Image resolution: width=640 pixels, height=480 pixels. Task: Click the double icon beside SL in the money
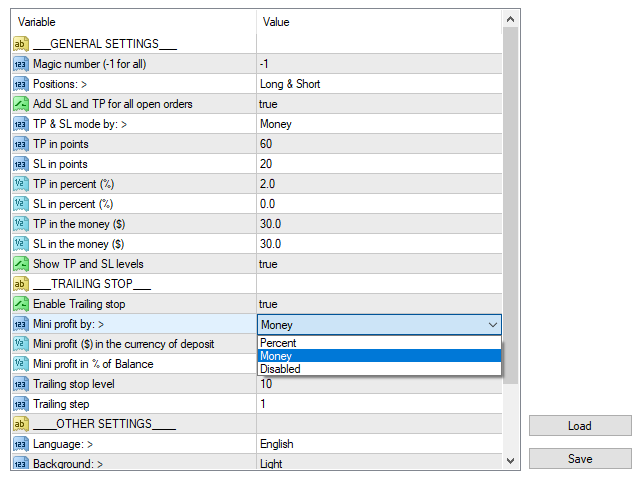tap(20, 244)
